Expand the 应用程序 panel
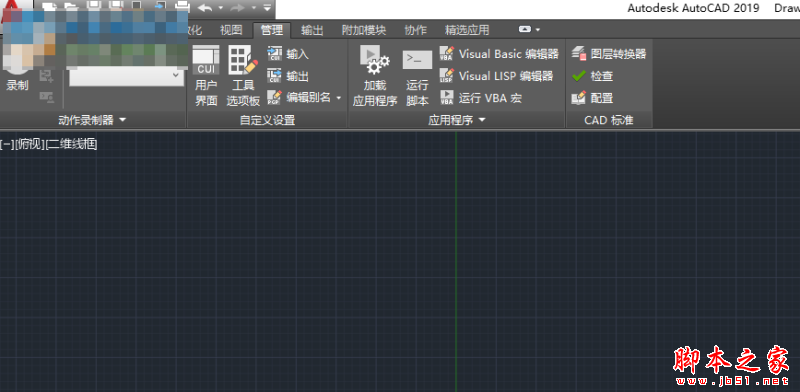The height and width of the screenshot is (392, 800). (x=457, y=120)
